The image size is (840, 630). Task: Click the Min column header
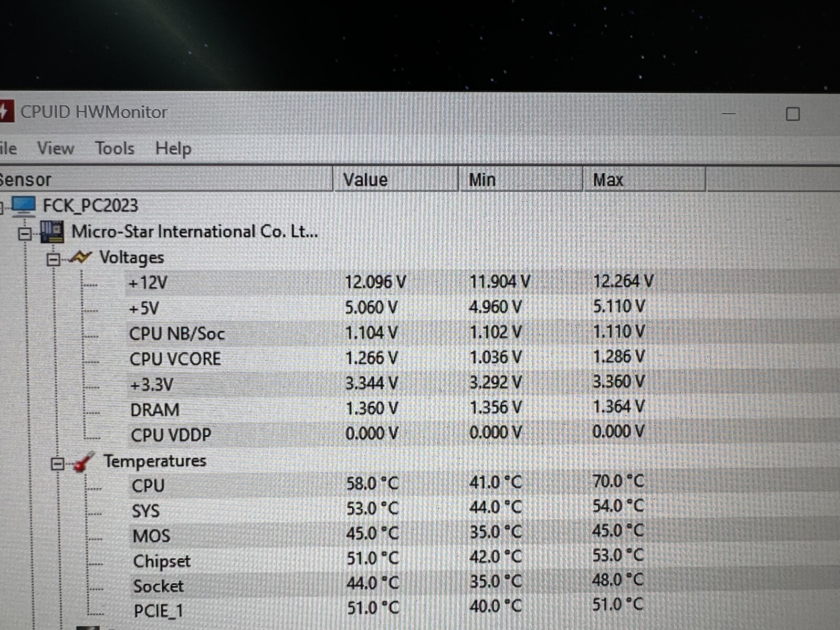pyautogui.click(x=521, y=180)
